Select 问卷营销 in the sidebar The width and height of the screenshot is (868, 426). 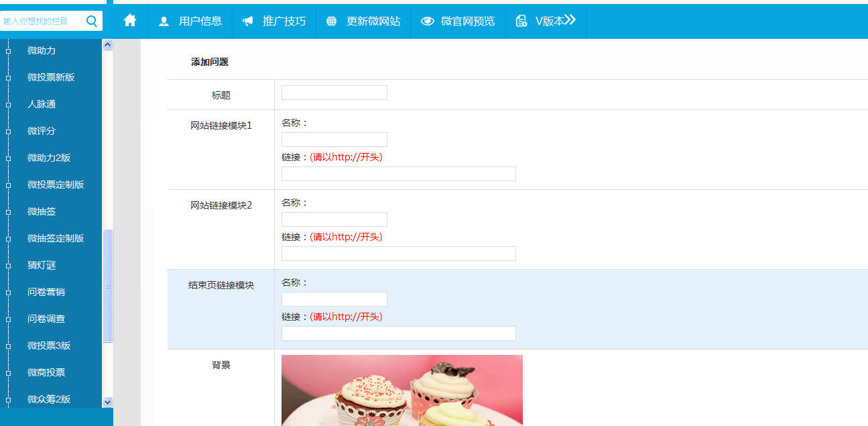46,292
